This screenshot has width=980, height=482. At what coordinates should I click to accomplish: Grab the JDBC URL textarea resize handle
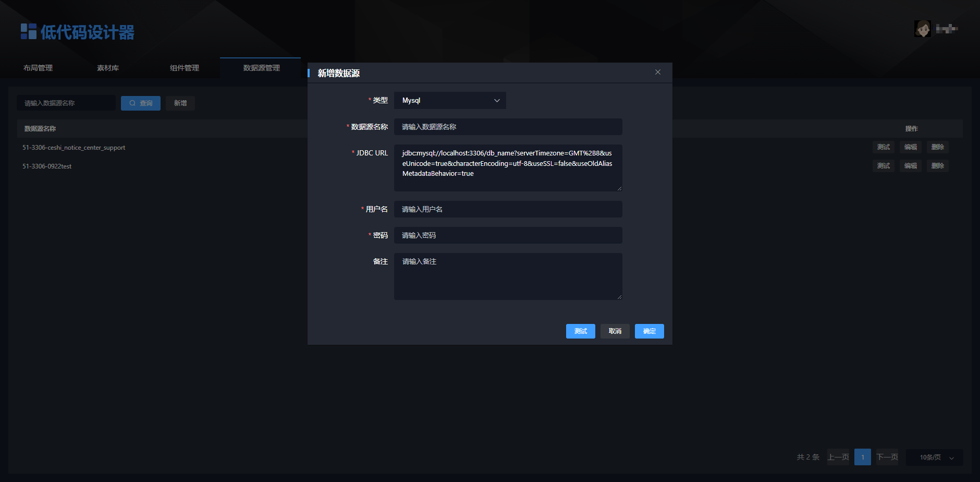[x=619, y=188]
